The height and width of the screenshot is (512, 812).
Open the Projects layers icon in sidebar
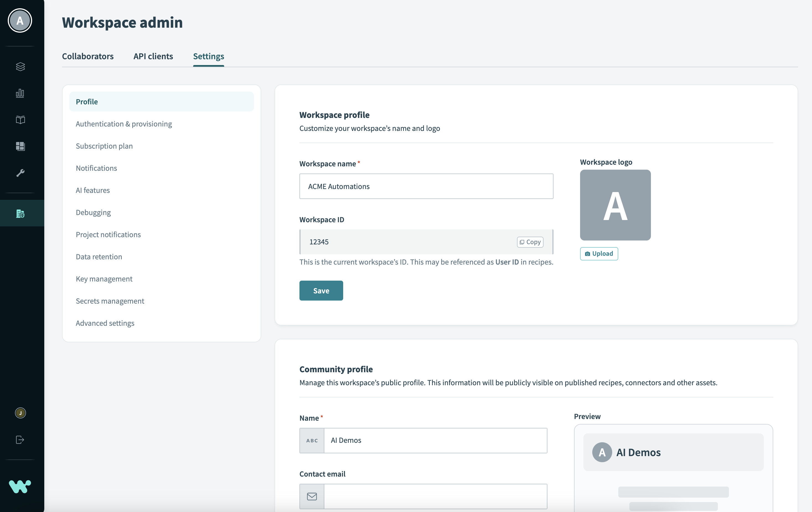click(x=20, y=66)
